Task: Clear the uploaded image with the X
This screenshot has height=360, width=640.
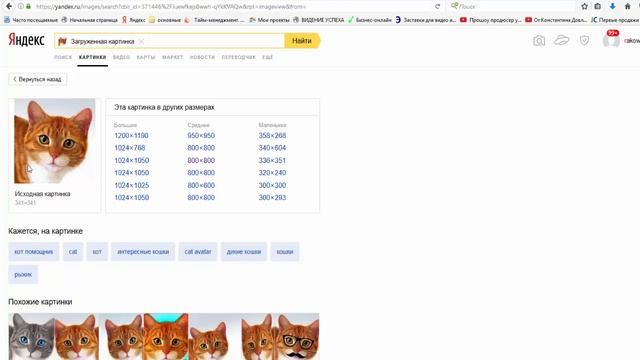Action: pos(141,41)
